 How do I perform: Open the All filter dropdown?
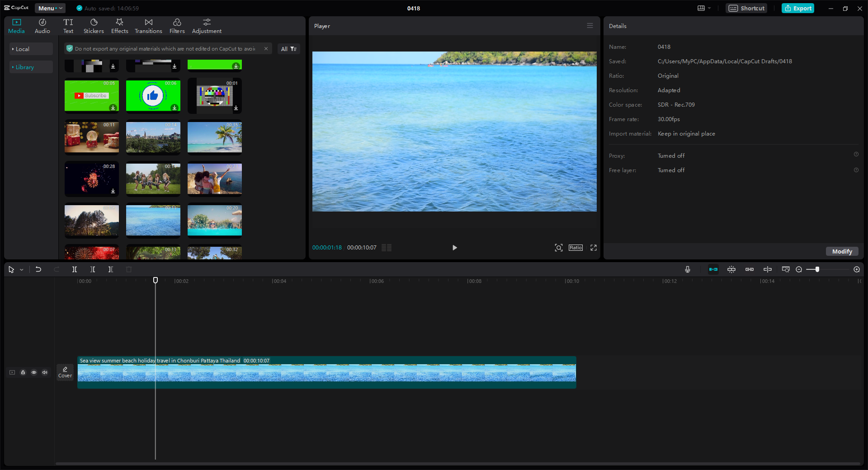coord(288,49)
